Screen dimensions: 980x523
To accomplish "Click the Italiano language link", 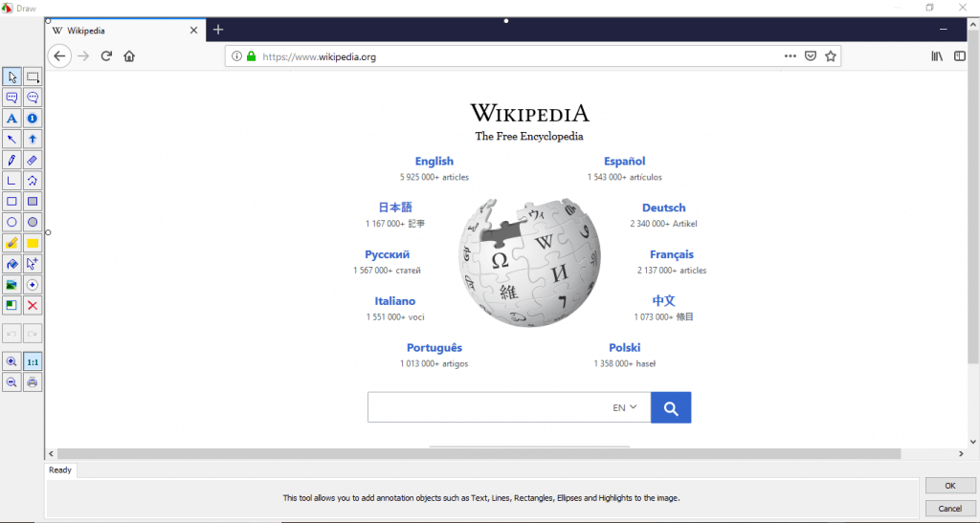I will coord(395,301).
